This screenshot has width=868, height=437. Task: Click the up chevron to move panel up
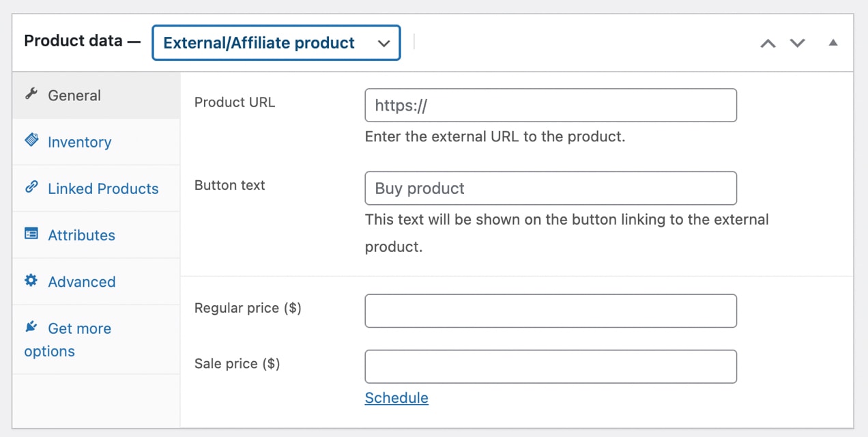(768, 42)
